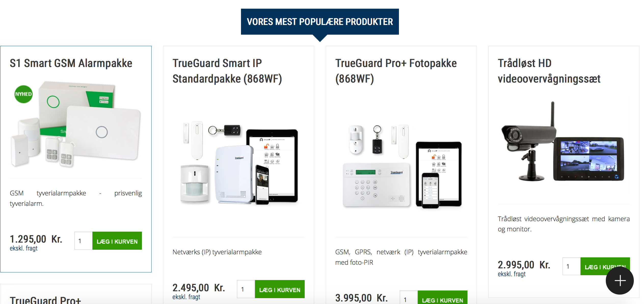Image resolution: width=644 pixels, height=304 pixels.
Task: Click 'ekskl. fragt' link under 2.995,00 Kr.
Action: click(512, 274)
